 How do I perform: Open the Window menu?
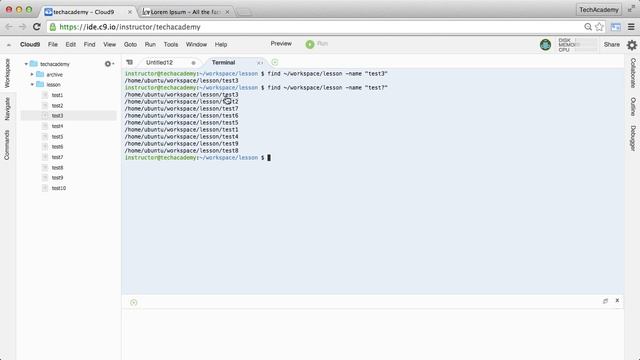196,44
